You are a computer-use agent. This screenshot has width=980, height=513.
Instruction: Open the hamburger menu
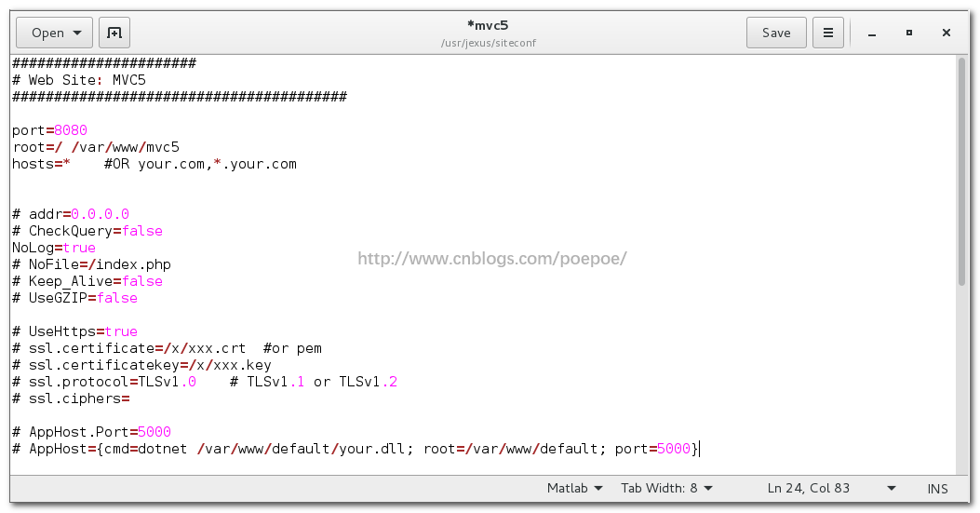827,33
